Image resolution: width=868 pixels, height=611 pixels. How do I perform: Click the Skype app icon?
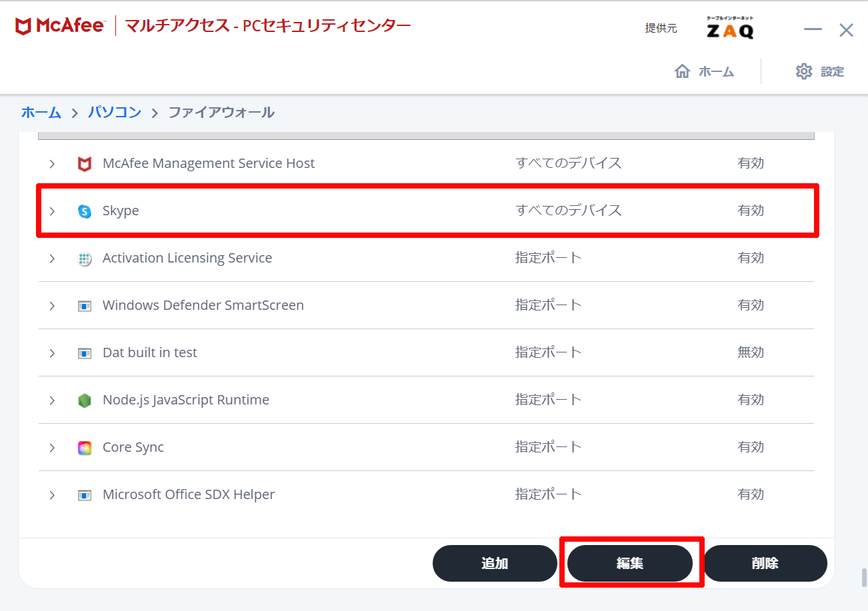pos(84,211)
